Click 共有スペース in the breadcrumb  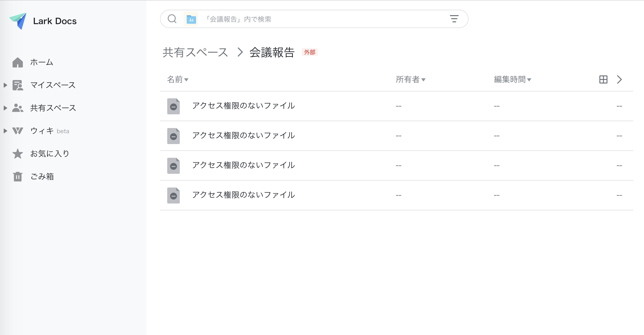[x=195, y=52]
